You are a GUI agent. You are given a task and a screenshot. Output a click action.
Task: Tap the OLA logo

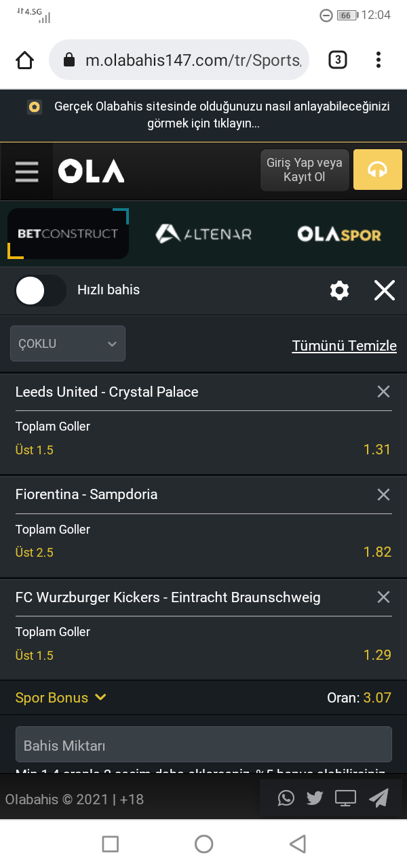click(91, 171)
